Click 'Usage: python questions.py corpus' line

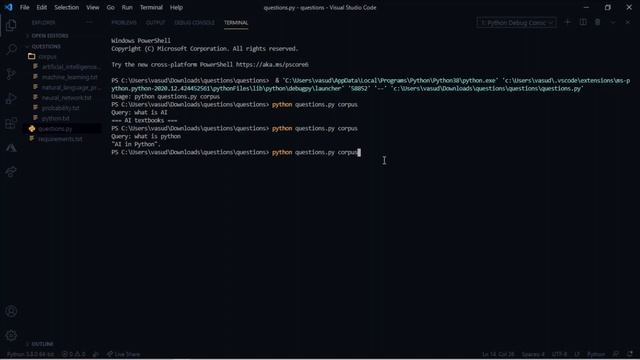click(x=165, y=97)
